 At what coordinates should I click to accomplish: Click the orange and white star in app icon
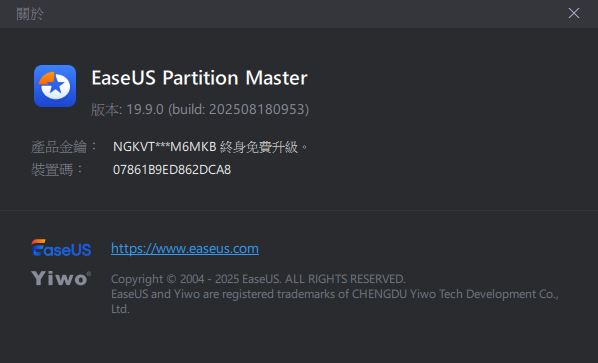click(55, 85)
